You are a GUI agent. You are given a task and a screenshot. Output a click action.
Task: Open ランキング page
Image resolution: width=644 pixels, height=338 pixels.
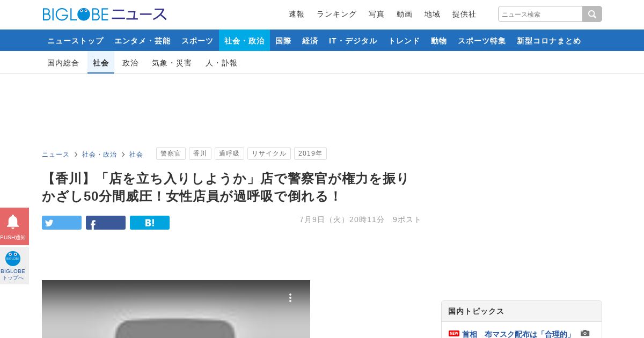(x=336, y=14)
